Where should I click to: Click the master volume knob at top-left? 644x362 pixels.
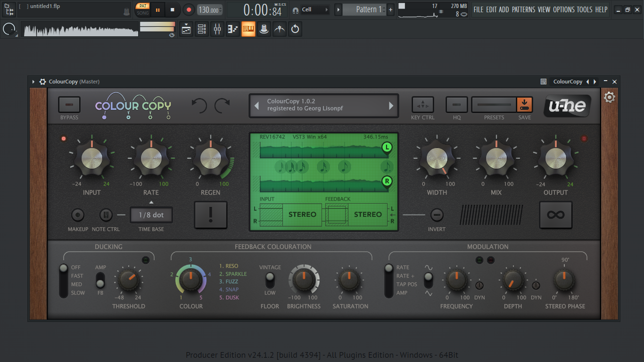tap(9, 30)
